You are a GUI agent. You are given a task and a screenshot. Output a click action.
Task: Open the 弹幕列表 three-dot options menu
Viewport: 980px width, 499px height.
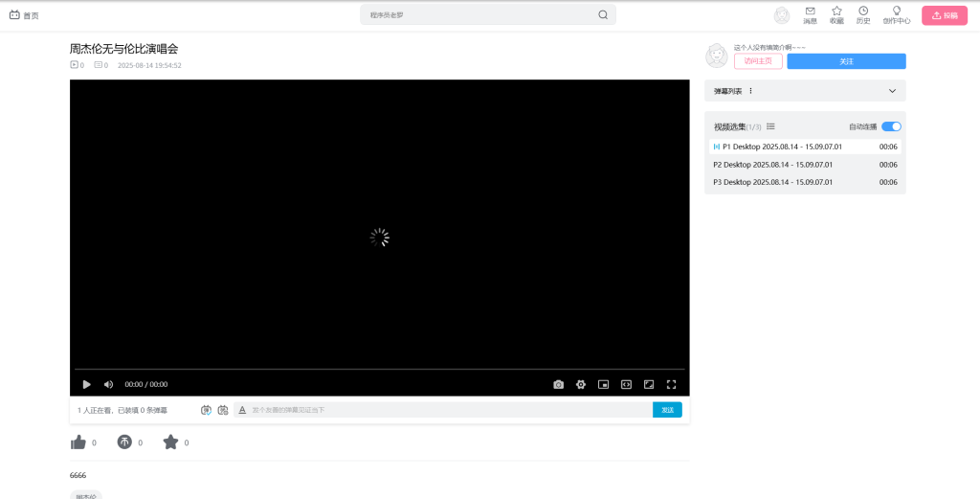(x=751, y=91)
